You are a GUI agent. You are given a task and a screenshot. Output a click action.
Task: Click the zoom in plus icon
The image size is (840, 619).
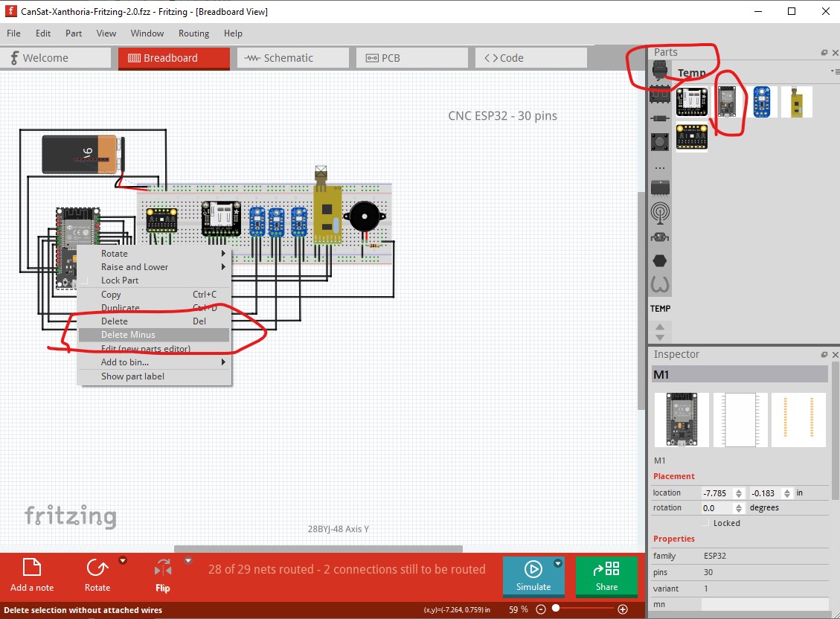[x=623, y=609]
